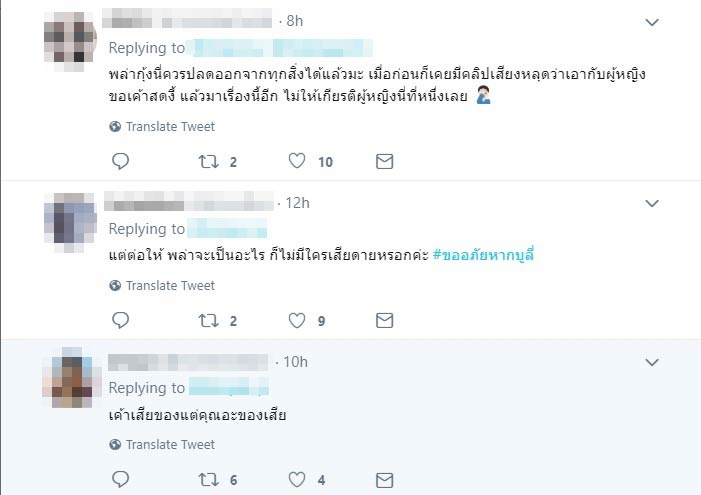
Task: Reply to the 8h tweet
Action: coord(120,161)
